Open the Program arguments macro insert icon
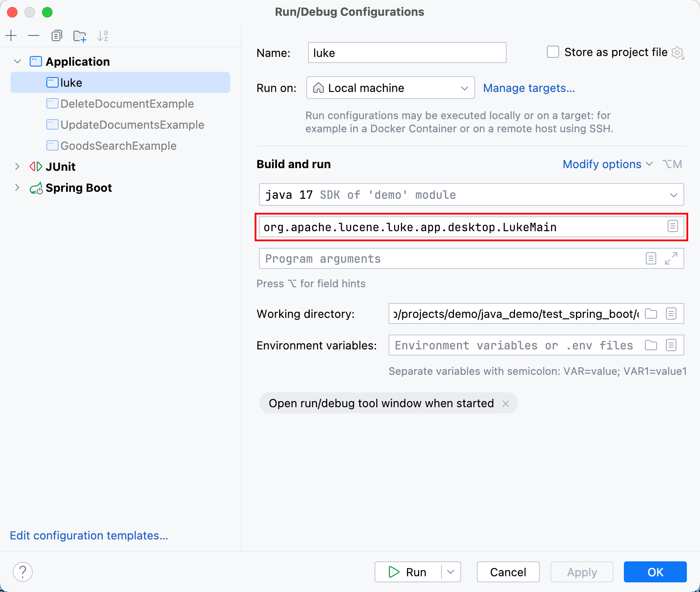Viewport: 700px width, 592px height. pos(651,258)
